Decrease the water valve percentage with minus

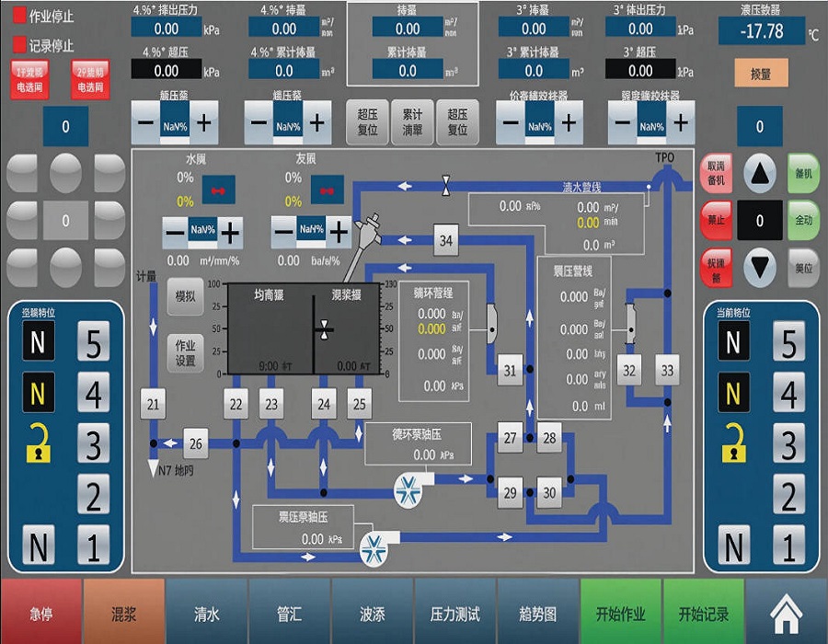175,233
